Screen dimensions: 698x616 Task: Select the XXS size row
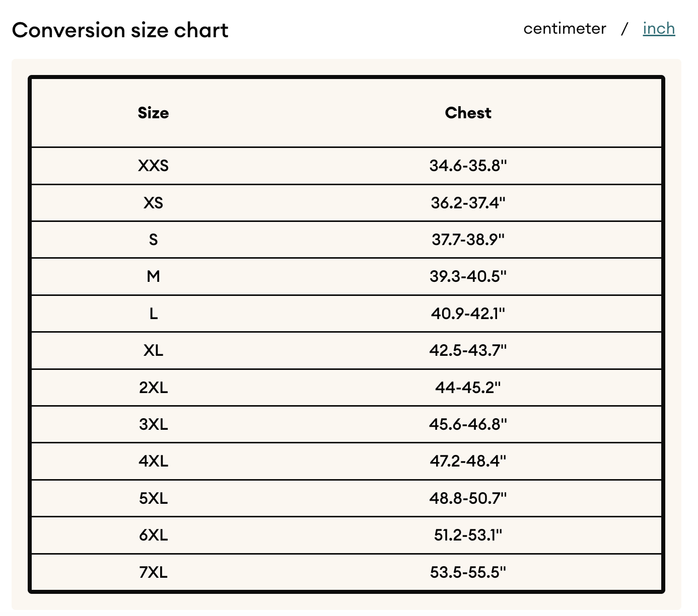(346, 166)
